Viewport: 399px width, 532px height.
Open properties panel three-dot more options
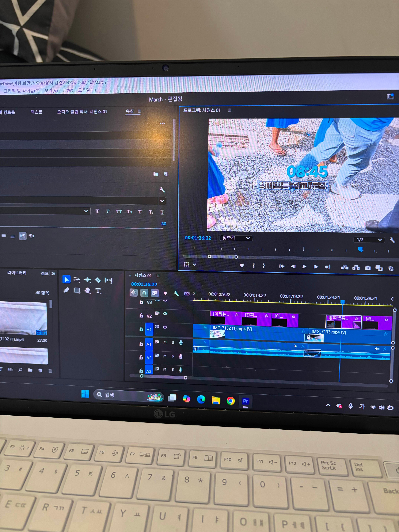tap(162, 123)
